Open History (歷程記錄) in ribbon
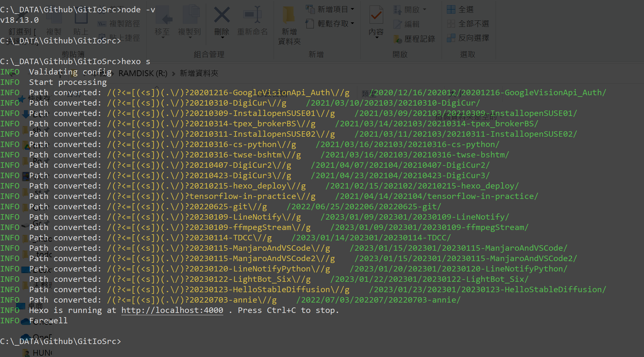The width and height of the screenshot is (644, 357). tap(414, 39)
